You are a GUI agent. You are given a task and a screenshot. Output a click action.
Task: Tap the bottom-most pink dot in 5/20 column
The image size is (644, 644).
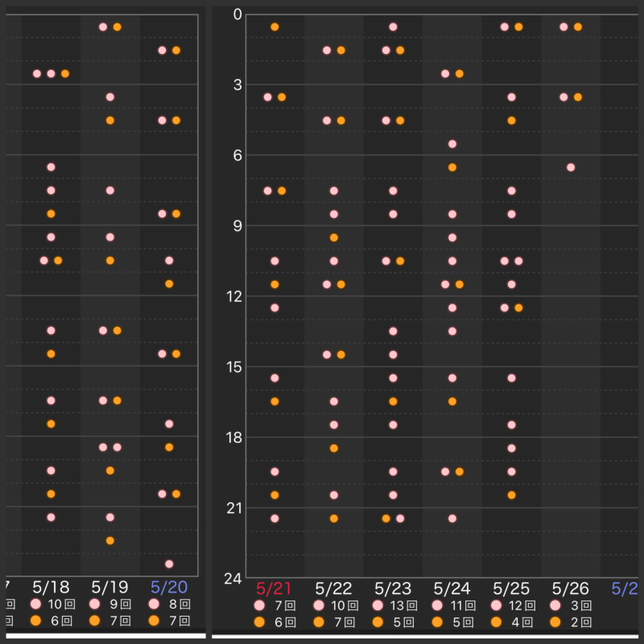point(169,563)
